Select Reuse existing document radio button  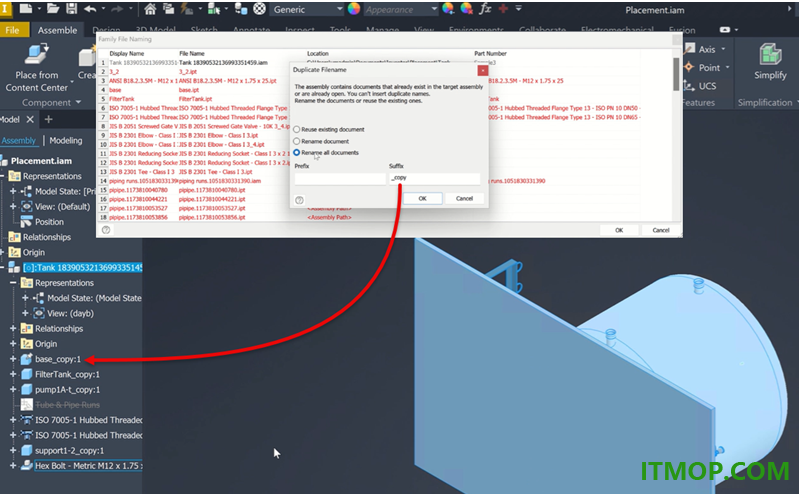click(x=297, y=129)
